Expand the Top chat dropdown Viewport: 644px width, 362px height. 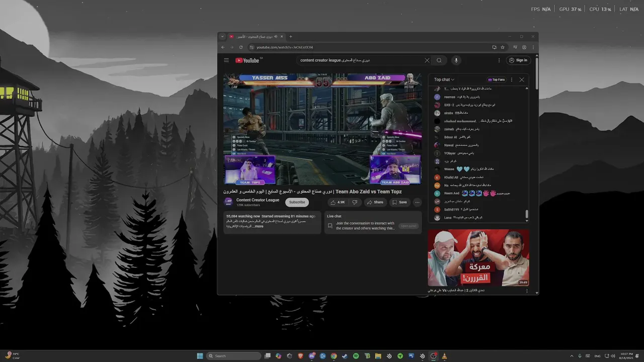point(444,79)
